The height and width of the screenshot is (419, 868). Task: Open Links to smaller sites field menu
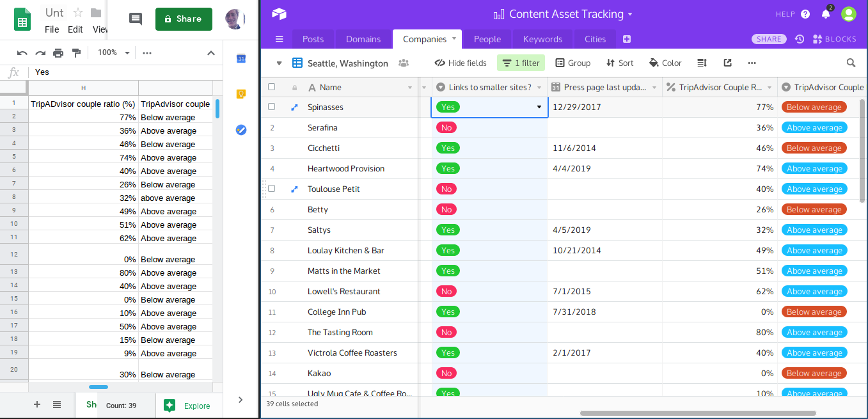pos(539,88)
